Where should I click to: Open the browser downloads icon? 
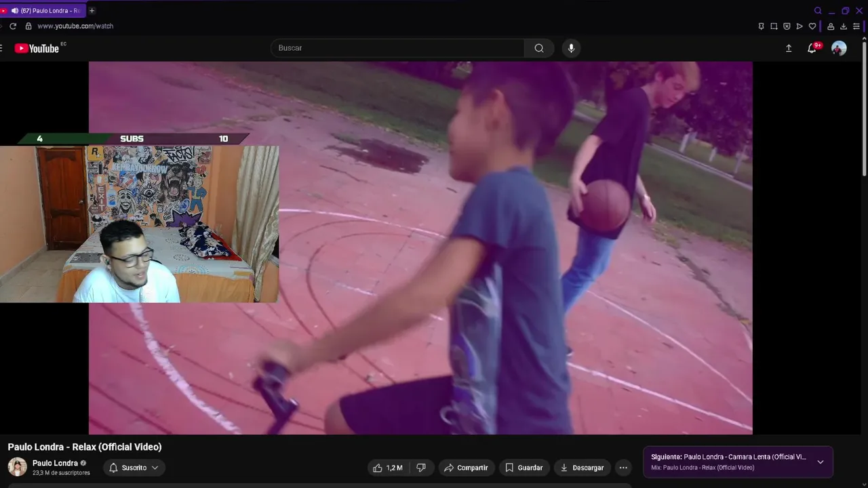tap(844, 26)
